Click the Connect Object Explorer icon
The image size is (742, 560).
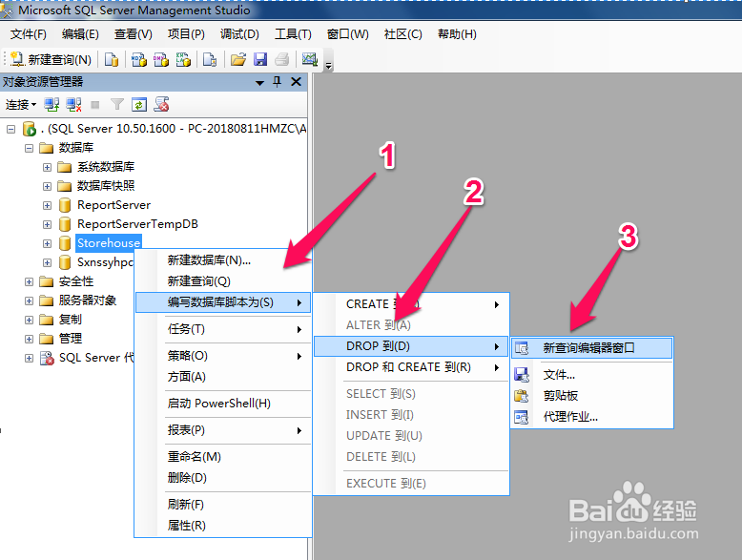point(52,105)
